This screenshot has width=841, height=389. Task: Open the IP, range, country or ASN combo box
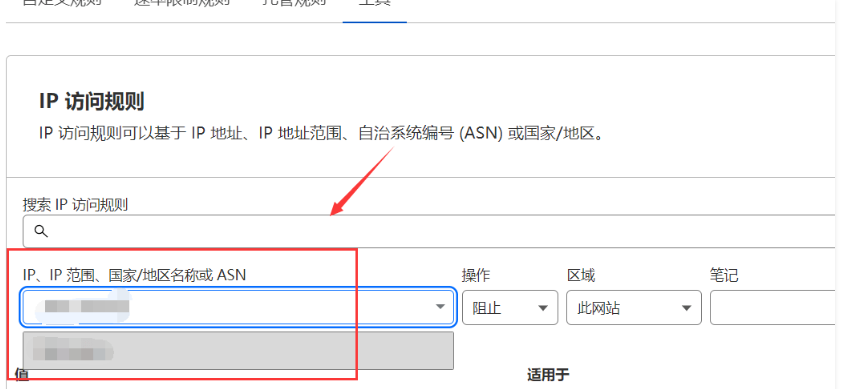[x=238, y=307]
